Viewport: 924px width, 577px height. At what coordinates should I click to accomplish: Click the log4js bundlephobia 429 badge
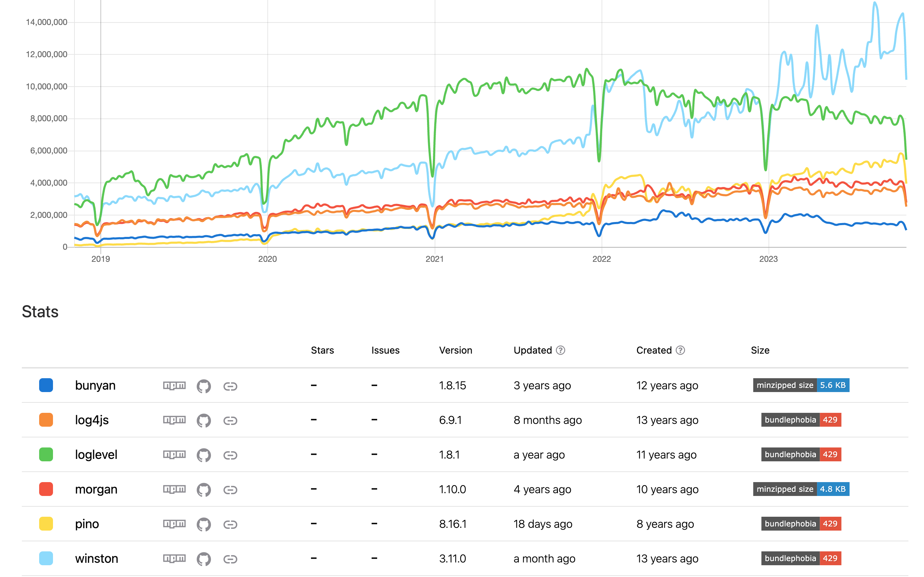pos(801,420)
